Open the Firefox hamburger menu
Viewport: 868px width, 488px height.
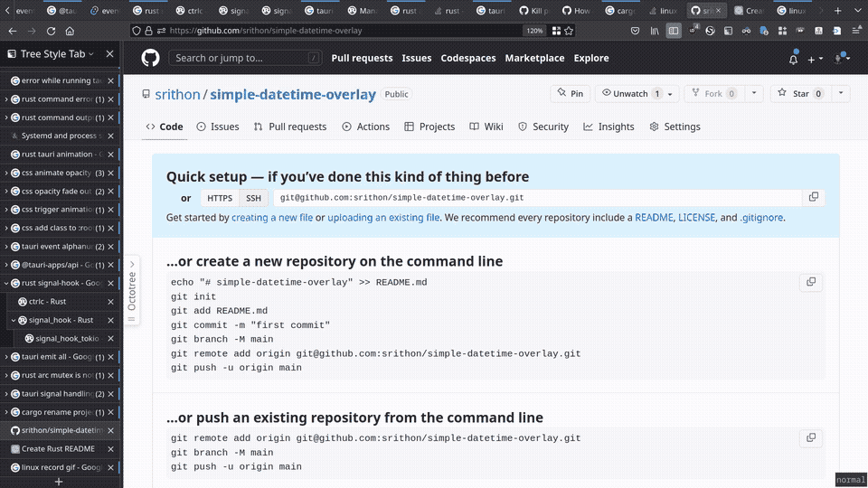(x=856, y=31)
